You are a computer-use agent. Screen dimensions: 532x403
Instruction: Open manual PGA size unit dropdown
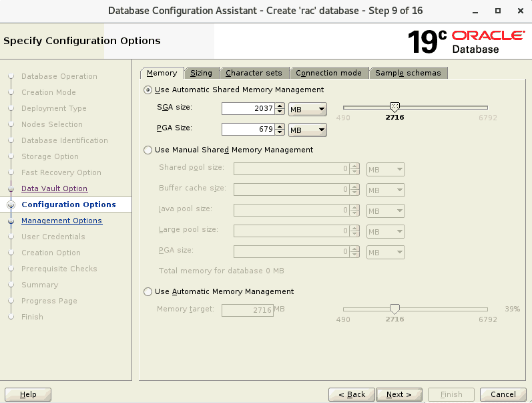385,253
